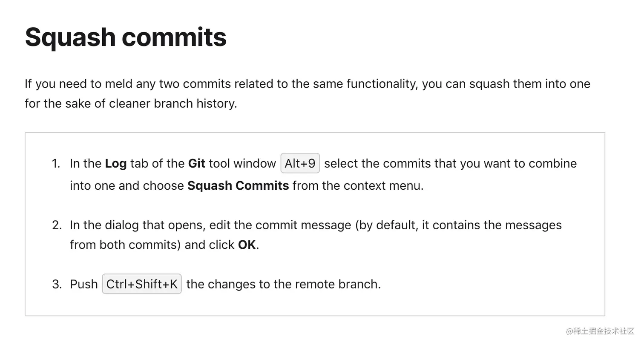Image resolution: width=644 pixels, height=345 pixels.
Task: Click the bold OK text
Action: (247, 245)
